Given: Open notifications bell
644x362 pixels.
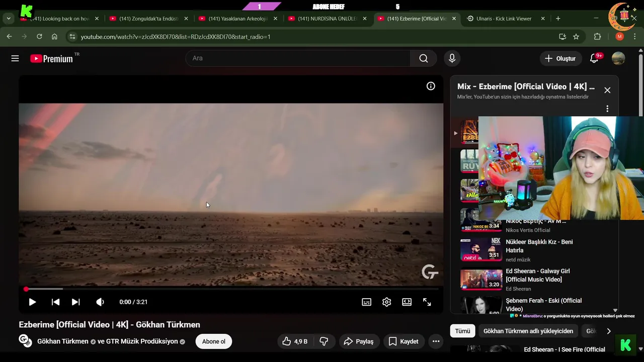Looking at the screenshot, I should click(x=594, y=58).
